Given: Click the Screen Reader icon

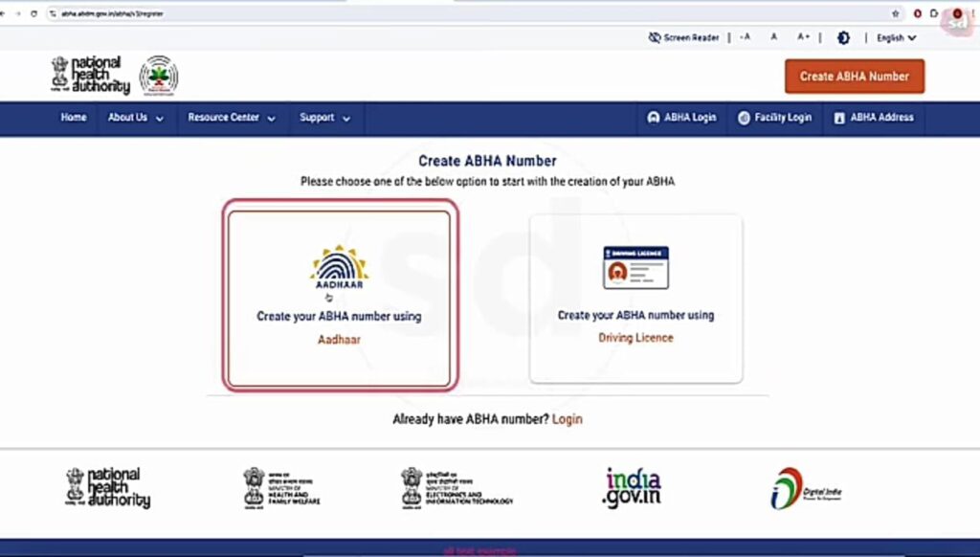Looking at the screenshot, I should pos(655,37).
